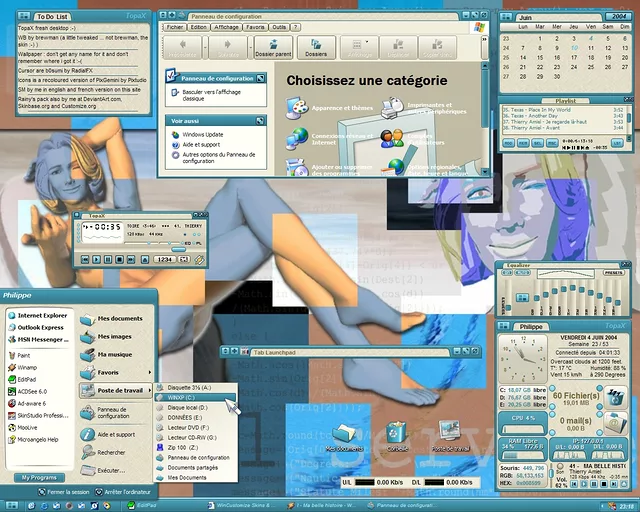Collapse the Voir aussi panel
This screenshot has width=640, height=512.
261,120
